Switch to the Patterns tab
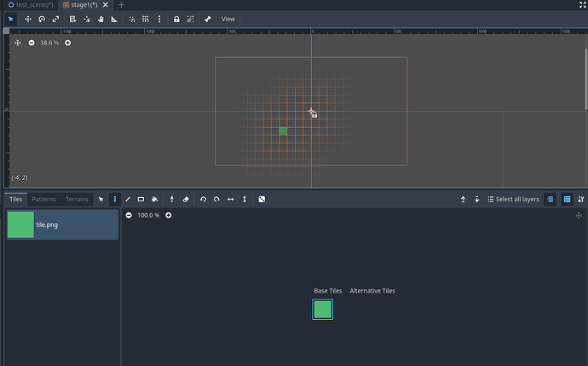 (x=43, y=199)
